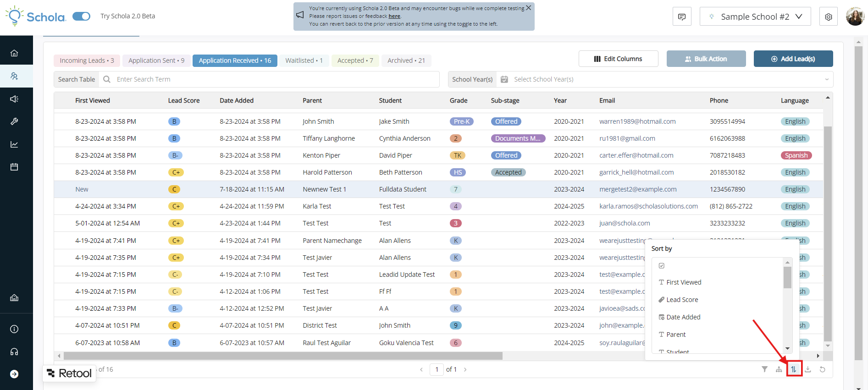The width and height of the screenshot is (868, 390).
Task: Toggle the table sort icon
Action: (x=794, y=369)
